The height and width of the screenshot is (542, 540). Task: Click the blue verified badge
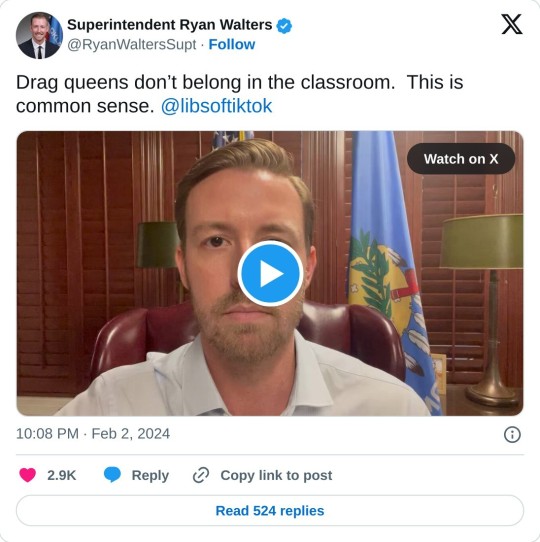(284, 26)
